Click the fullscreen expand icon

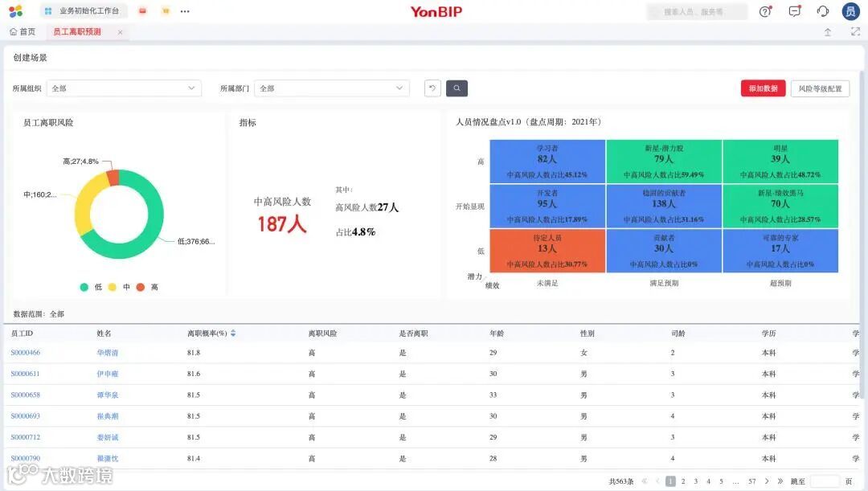[855, 32]
